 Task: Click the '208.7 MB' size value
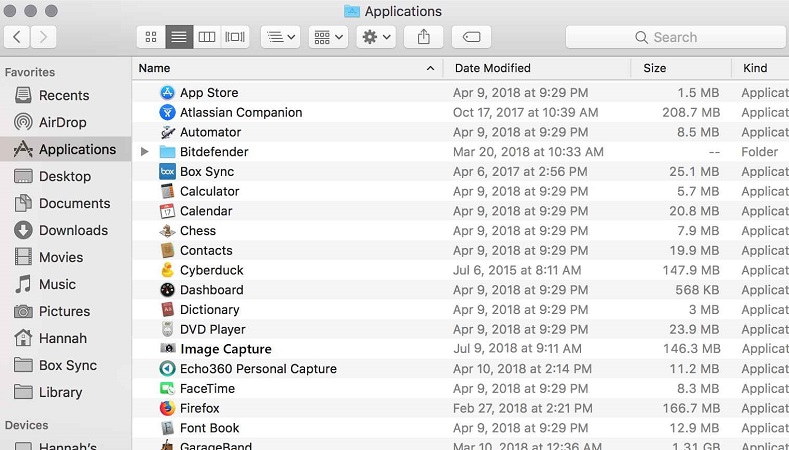click(691, 112)
